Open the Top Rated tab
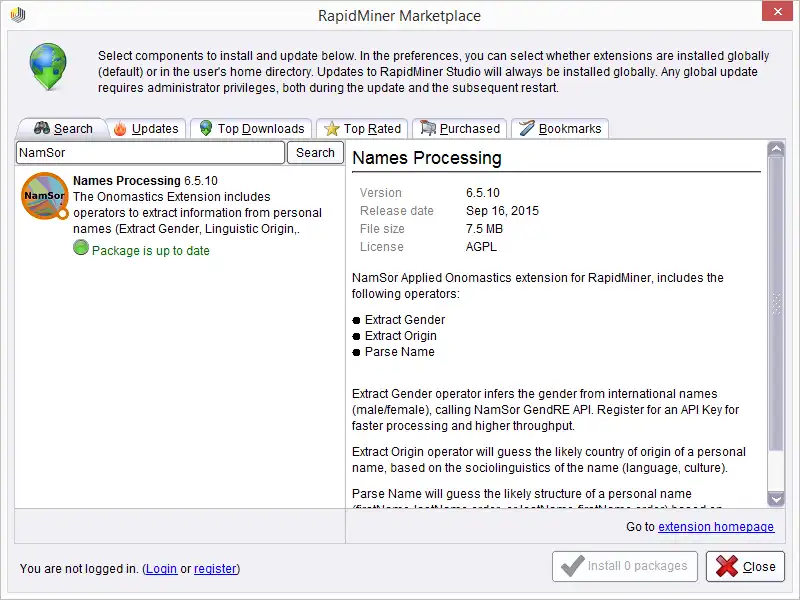The height and width of the screenshot is (600, 800). tap(362, 129)
